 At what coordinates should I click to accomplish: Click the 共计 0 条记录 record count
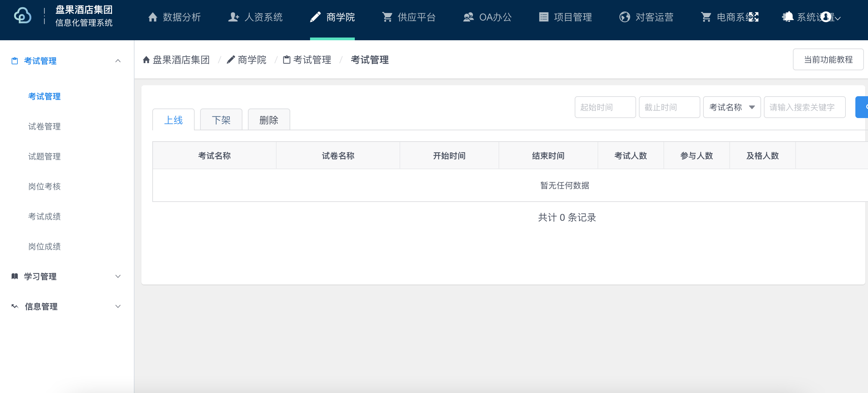coord(567,218)
